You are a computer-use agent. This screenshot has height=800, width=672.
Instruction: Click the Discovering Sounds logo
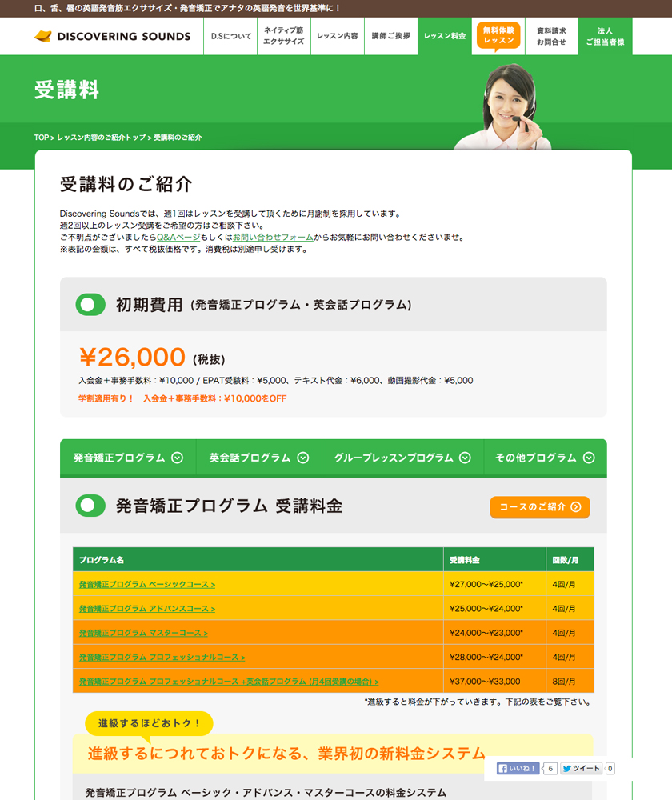112,36
